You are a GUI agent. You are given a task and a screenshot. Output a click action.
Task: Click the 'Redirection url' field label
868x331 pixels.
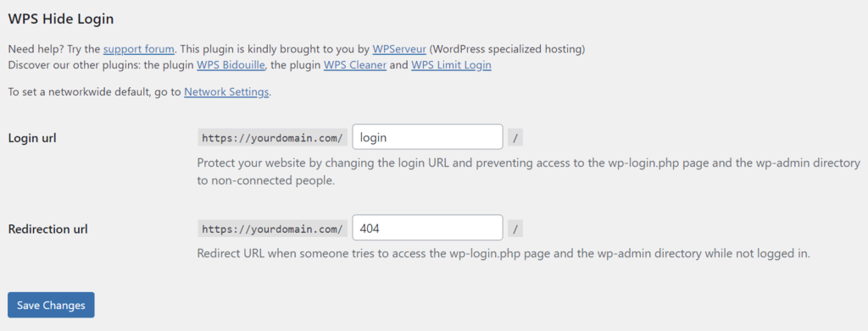click(x=47, y=229)
